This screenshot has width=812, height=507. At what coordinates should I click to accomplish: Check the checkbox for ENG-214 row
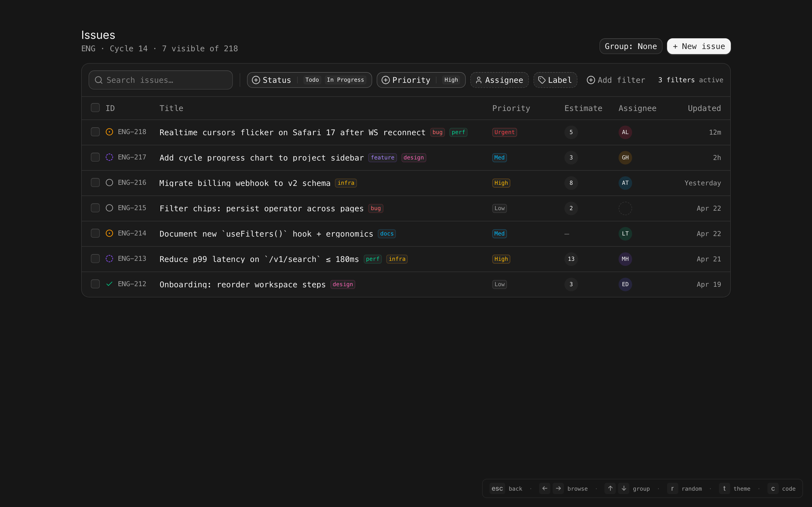(95, 234)
